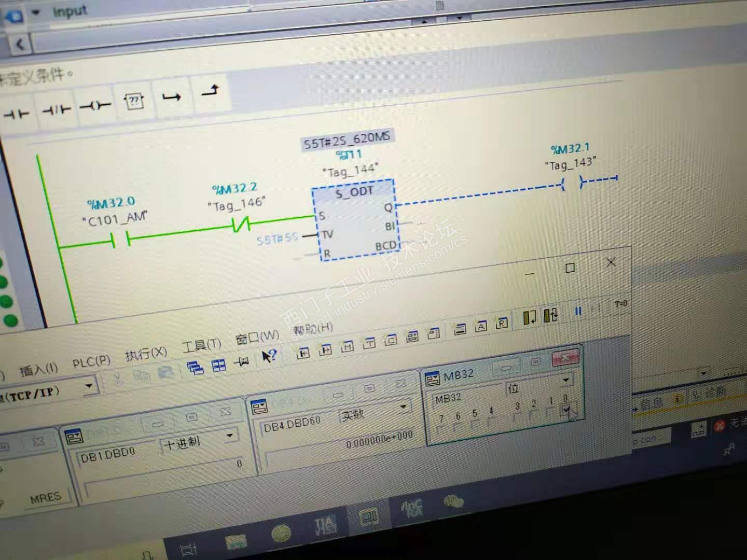Open the PLCSIM taskbar icon
Image resolution: width=747 pixels, height=560 pixels.
tap(368, 516)
